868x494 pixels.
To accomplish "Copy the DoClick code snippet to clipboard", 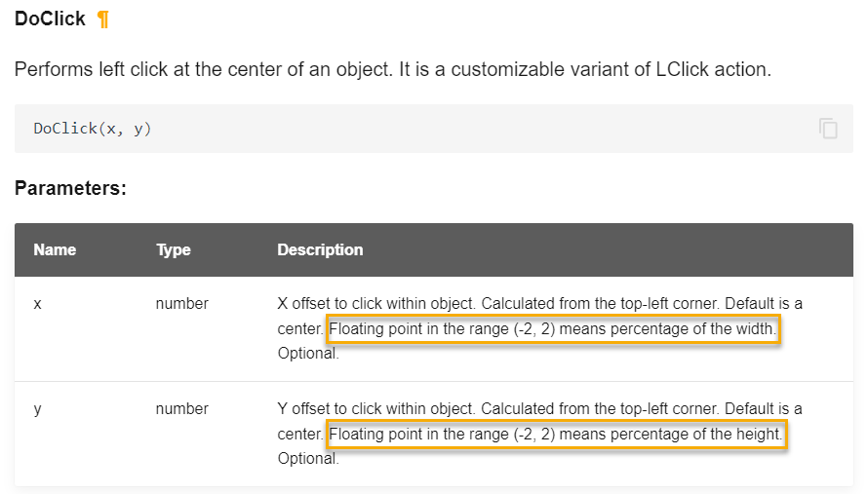I will coord(828,129).
